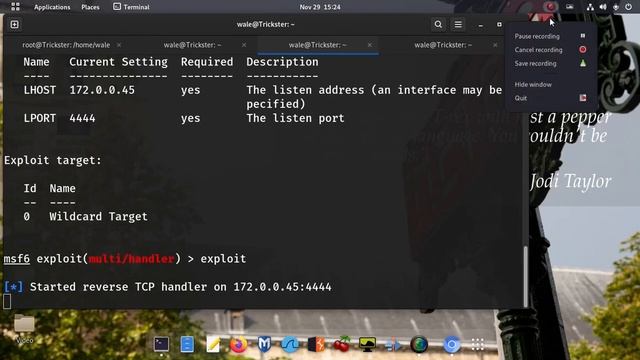
Task: Close the second wale@Trickster tab
Action: click(x=244, y=45)
